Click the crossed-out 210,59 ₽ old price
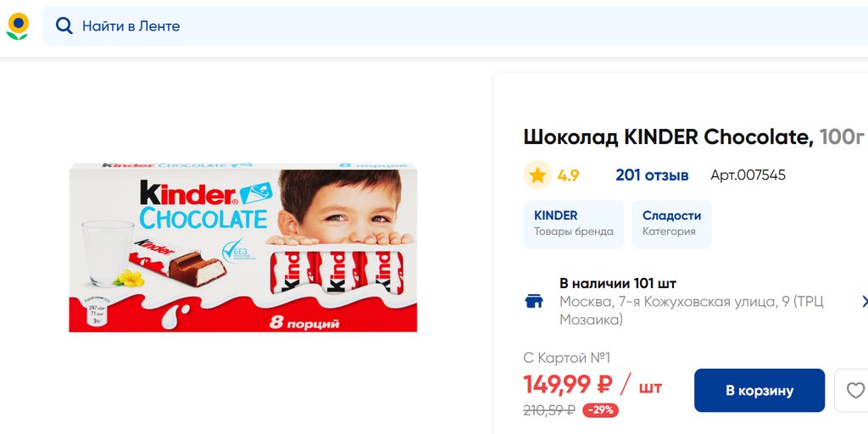Viewport: 868px width, 434px height. (x=549, y=410)
